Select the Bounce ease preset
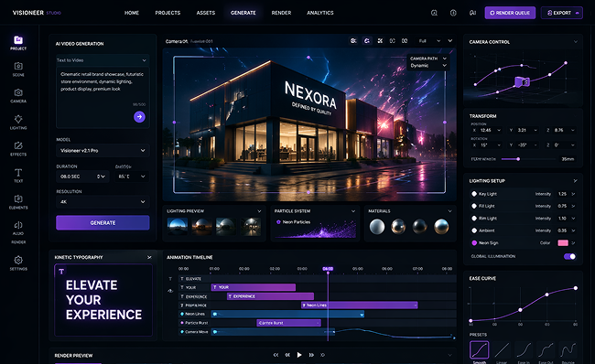Image resolution: width=595 pixels, height=364 pixels. pos(568,349)
